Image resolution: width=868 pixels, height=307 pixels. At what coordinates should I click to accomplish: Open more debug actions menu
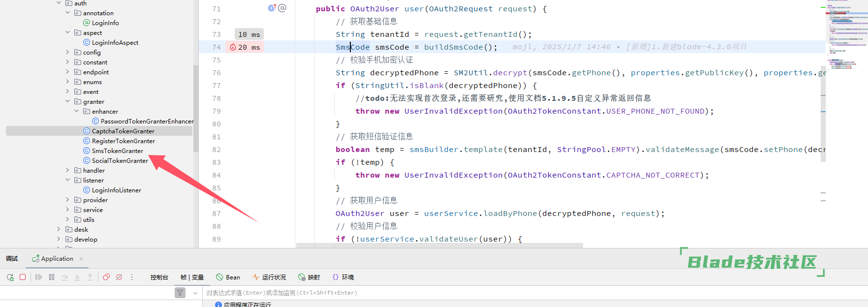[132, 277]
